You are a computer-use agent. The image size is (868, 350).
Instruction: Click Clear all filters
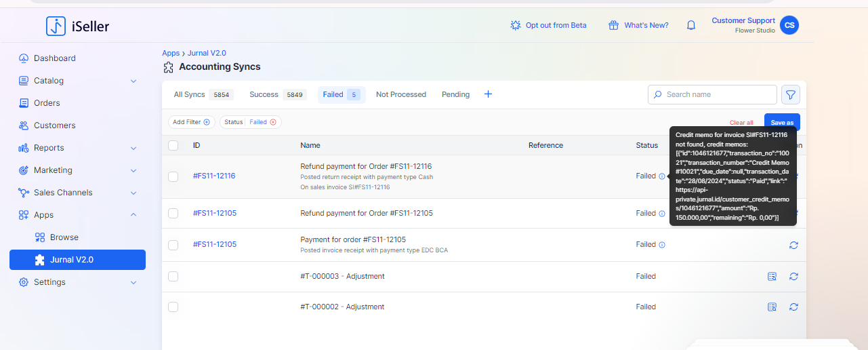click(x=741, y=123)
